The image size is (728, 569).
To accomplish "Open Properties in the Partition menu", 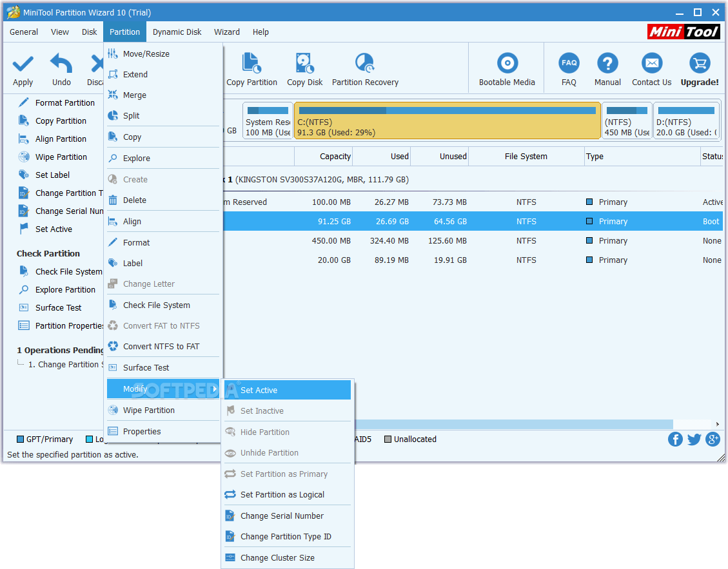I will (x=163, y=431).
